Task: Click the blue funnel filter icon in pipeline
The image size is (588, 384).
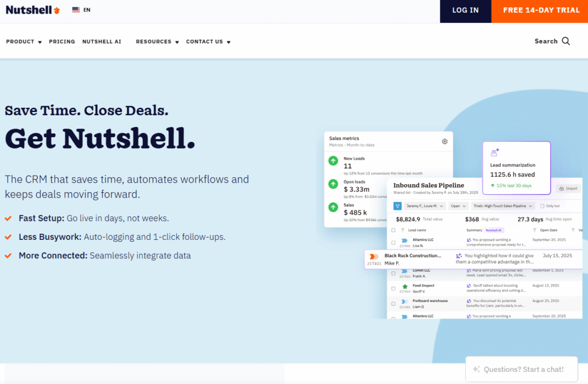Action: tap(397, 205)
